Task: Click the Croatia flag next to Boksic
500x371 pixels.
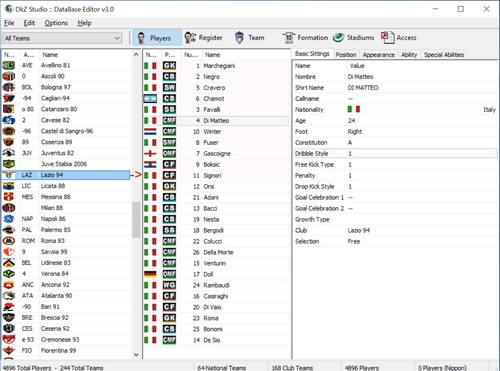Action: [x=150, y=165]
